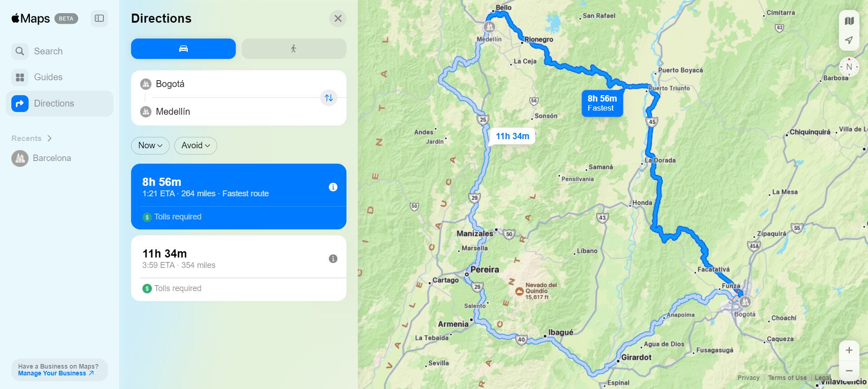Reset map orientation with north compass
The width and height of the screenshot is (868, 389).
click(x=849, y=67)
